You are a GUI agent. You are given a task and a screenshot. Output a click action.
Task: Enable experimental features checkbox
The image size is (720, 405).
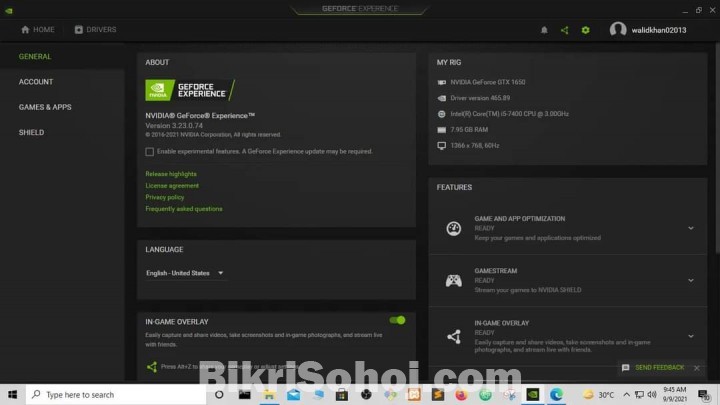point(150,152)
